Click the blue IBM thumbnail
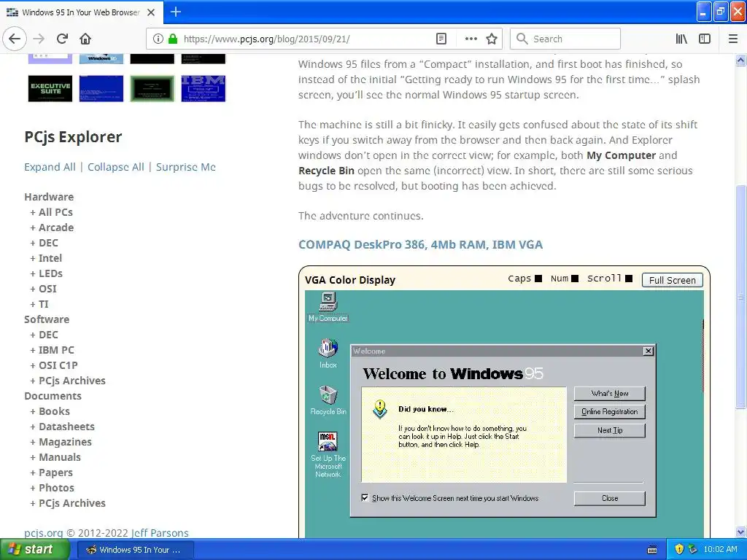 203,88
